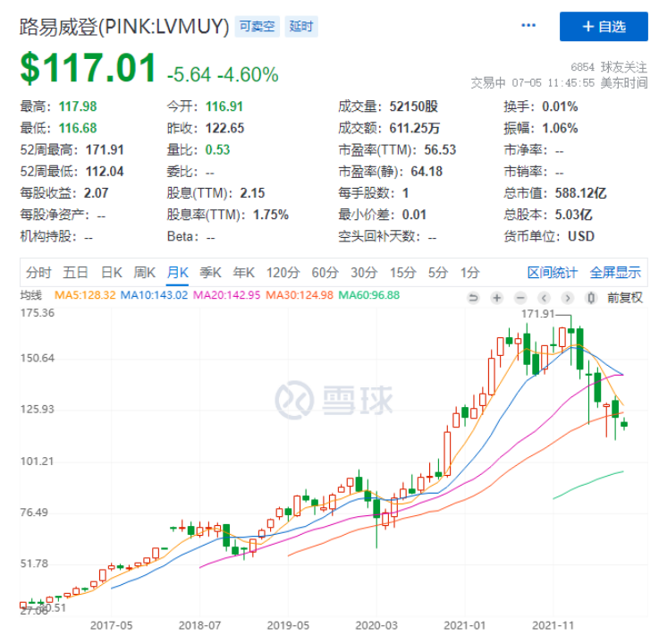Switch to the 1分 interval tab
Viewport: 659px width, 644px height.
[x=469, y=273]
